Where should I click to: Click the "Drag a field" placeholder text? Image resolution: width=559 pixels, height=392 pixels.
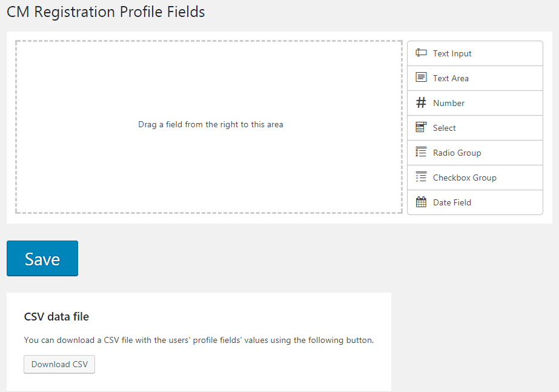[x=210, y=125]
